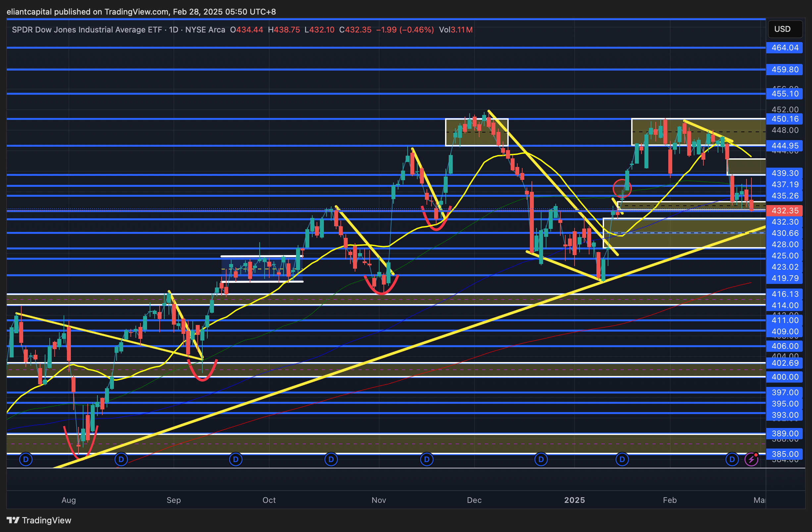Click the 393.00 price level label

784,415
